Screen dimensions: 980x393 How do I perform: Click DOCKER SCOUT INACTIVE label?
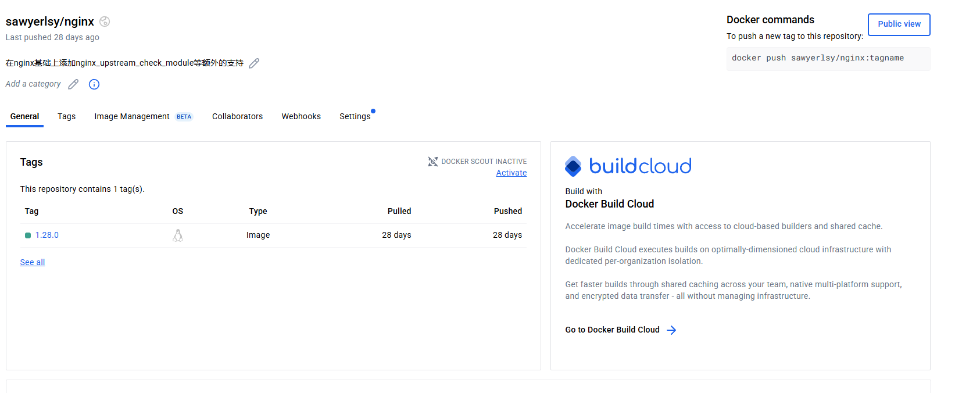pos(484,162)
